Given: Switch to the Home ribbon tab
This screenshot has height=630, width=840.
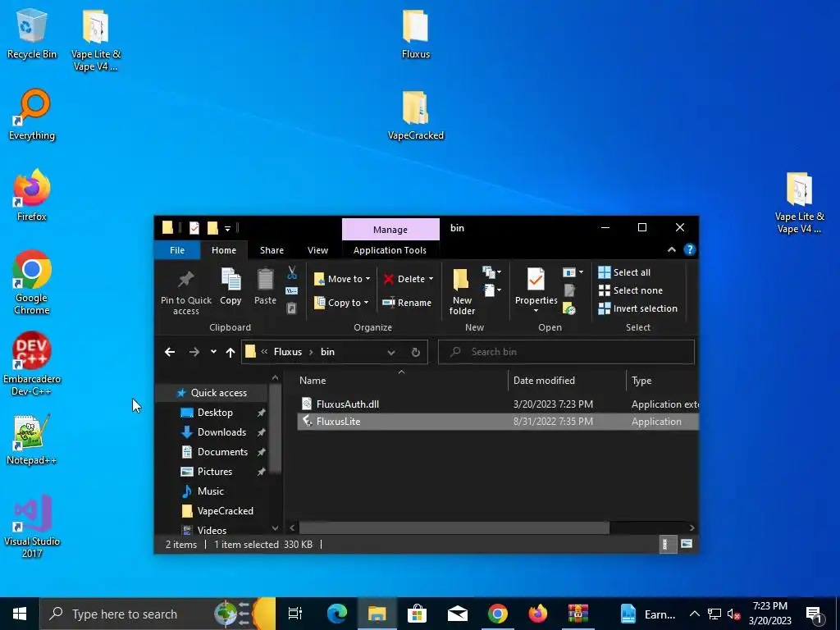Looking at the screenshot, I should [223, 250].
